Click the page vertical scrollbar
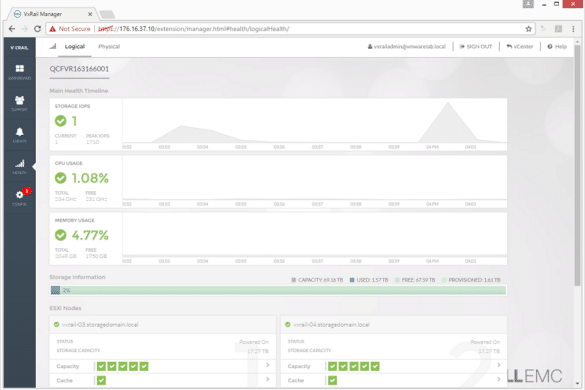This screenshot has width=585, height=390. tap(577, 164)
